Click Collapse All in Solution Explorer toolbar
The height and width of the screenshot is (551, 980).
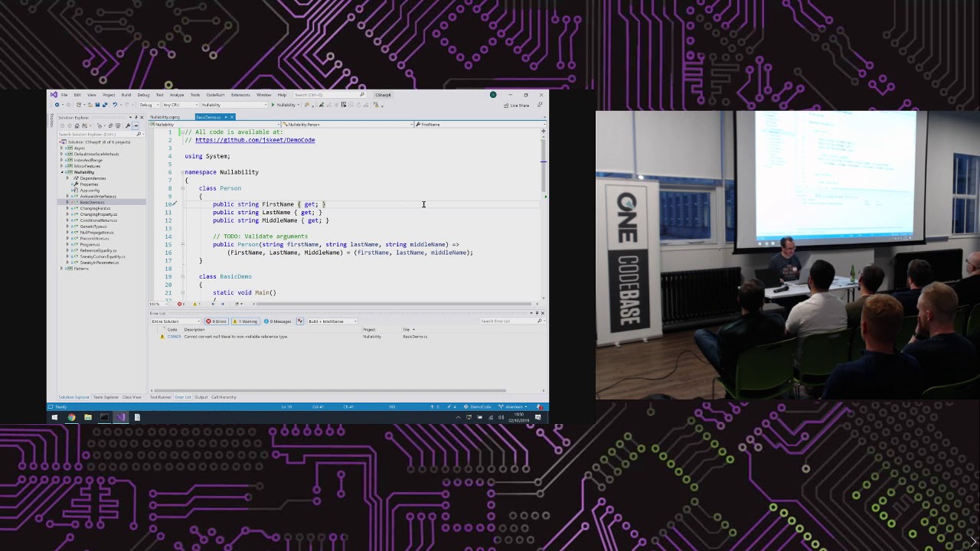tap(110, 126)
